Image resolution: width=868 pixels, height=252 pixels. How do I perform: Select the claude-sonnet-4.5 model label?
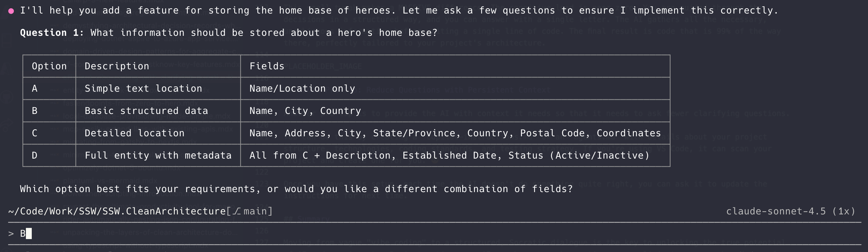tap(776, 211)
